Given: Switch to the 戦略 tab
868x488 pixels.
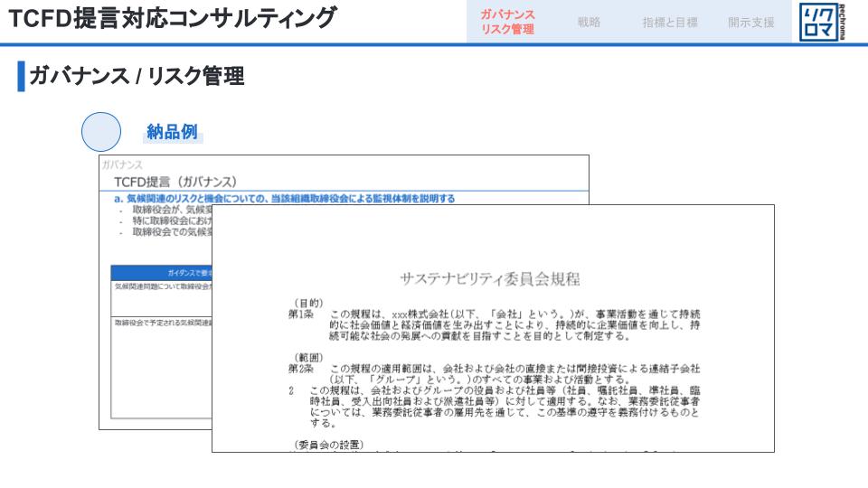Looking at the screenshot, I should [589, 22].
